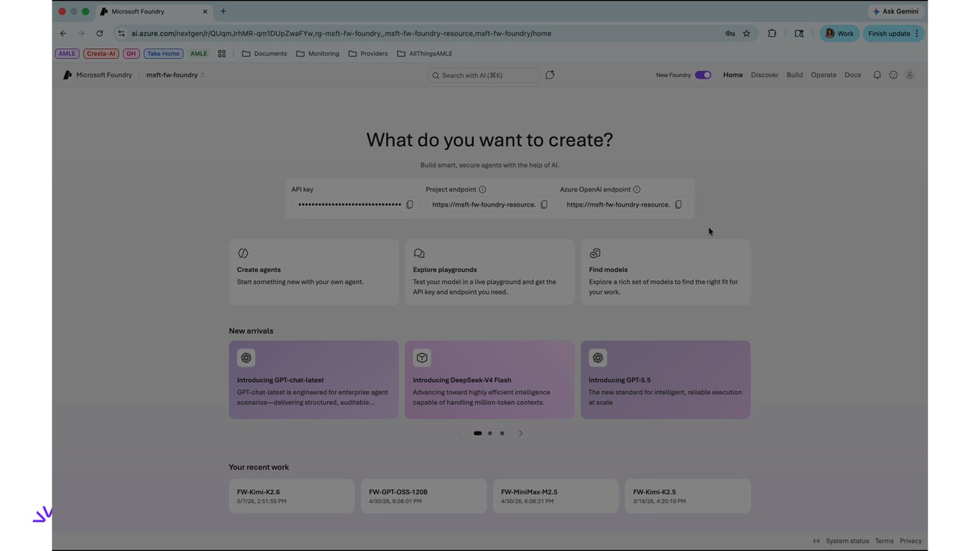Open the Create agents card

pos(314,272)
